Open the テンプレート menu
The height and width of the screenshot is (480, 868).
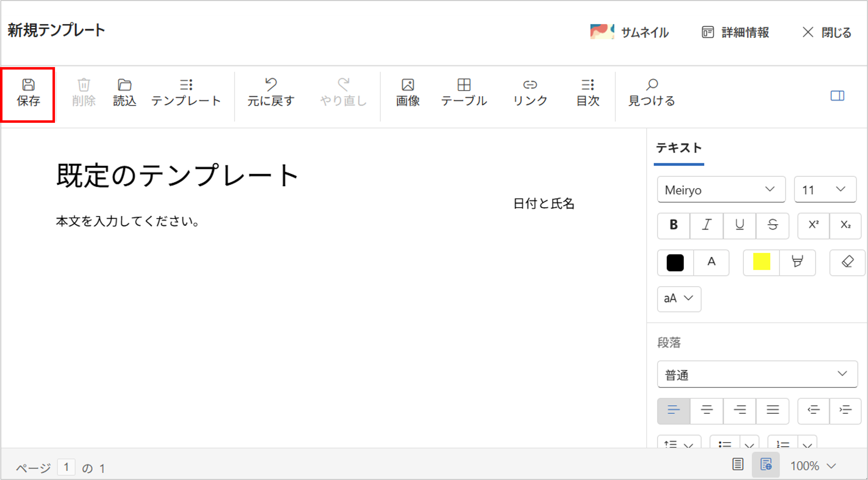[x=186, y=93]
